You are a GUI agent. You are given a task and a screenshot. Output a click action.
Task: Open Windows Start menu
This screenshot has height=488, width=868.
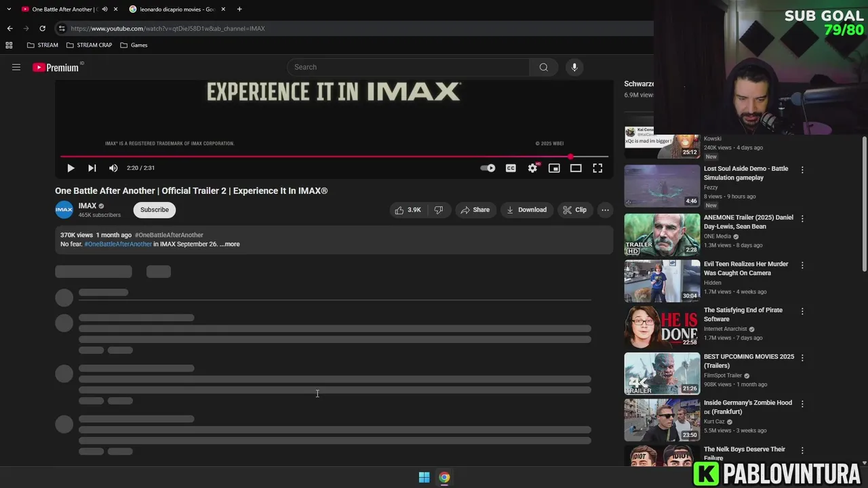click(424, 477)
